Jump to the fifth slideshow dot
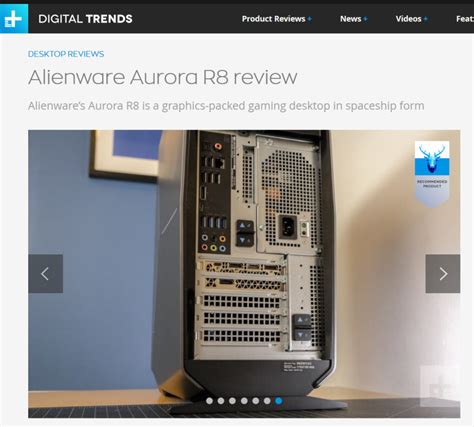The height and width of the screenshot is (427, 474). tap(256, 401)
